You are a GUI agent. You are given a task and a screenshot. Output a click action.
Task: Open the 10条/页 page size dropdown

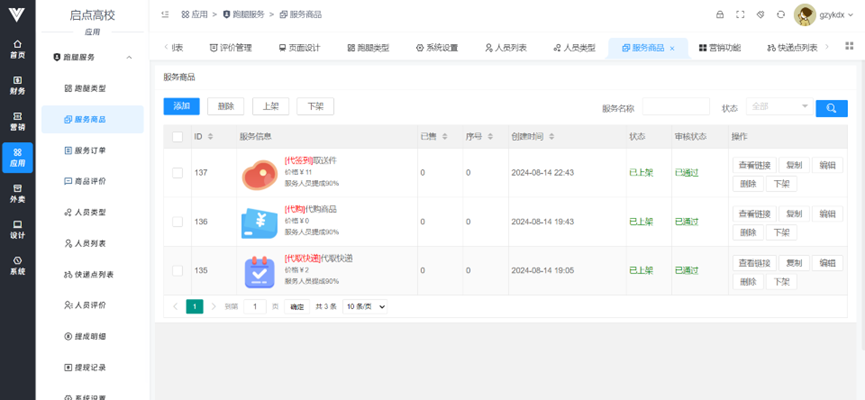coord(365,306)
